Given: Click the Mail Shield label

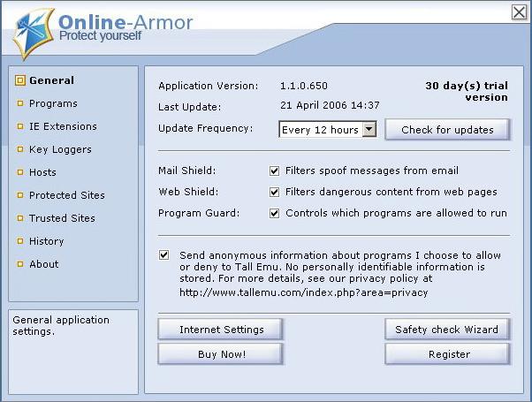Looking at the screenshot, I should [187, 171].
